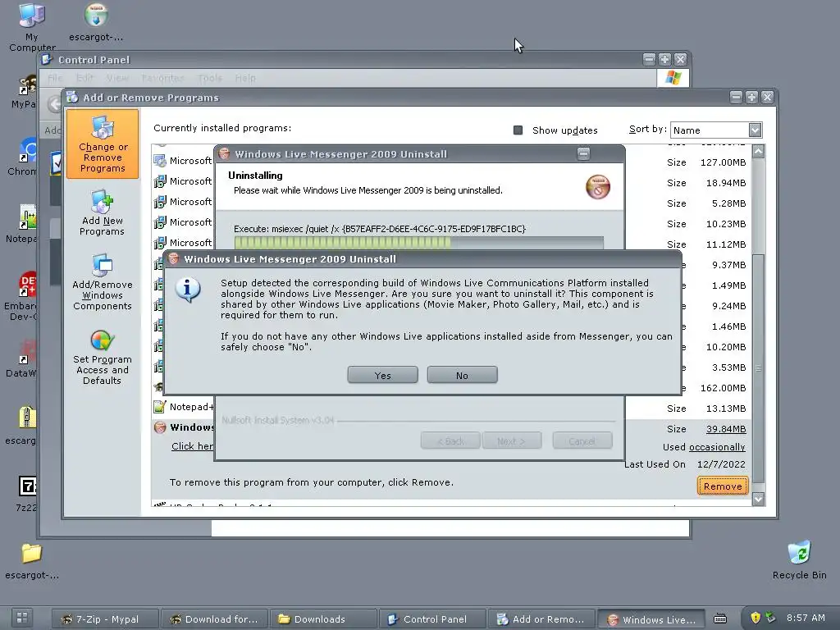This screenshot has width=840, height=630.
Task: Switch to 7-Zip - Mypal taskbar item
Action: [x=106, y=619]
